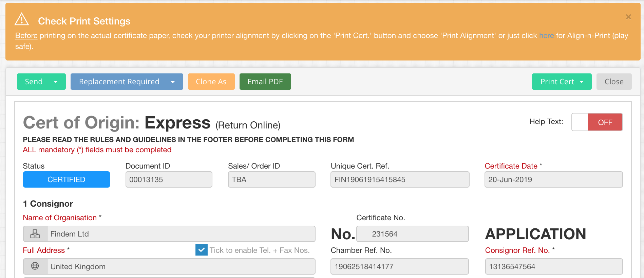This screenshot has width=644, height=278.
Task: Expand the Send dropdown arrow
Action: click(56, 82)
